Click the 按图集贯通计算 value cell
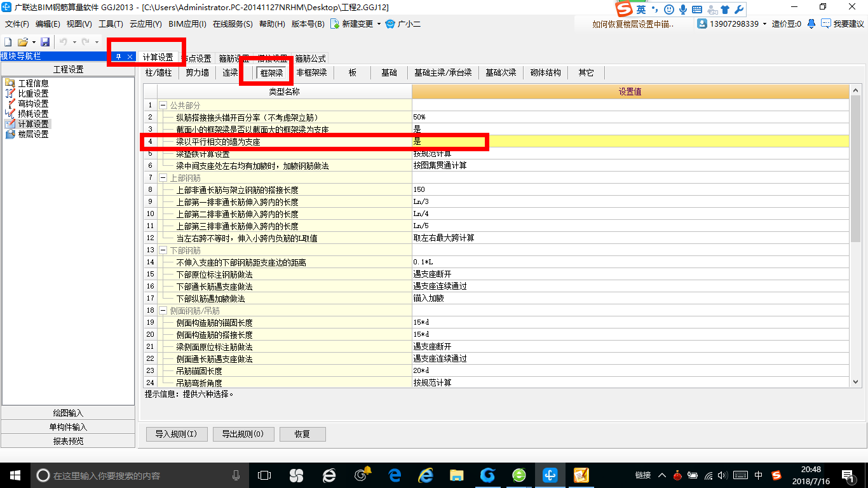Viewport: 868px width, 488px height. pos(630,165)
